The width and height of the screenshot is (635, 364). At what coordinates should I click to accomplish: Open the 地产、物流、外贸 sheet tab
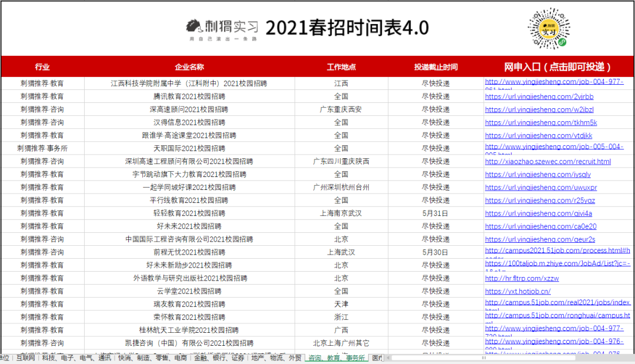[x=276, y=358]
